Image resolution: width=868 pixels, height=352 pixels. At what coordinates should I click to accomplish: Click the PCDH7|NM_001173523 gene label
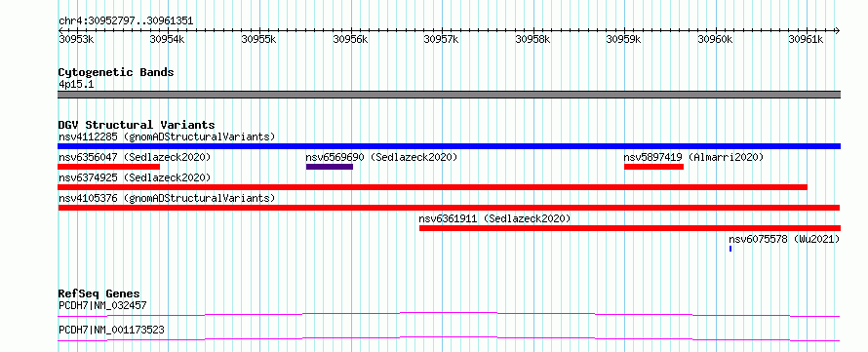coord(111,331)
